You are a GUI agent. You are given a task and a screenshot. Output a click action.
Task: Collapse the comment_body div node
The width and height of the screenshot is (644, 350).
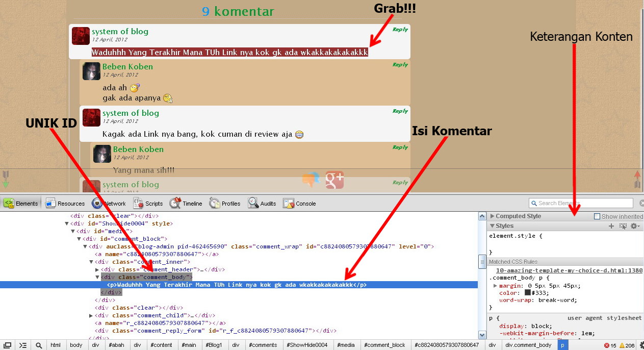(97, 277)
